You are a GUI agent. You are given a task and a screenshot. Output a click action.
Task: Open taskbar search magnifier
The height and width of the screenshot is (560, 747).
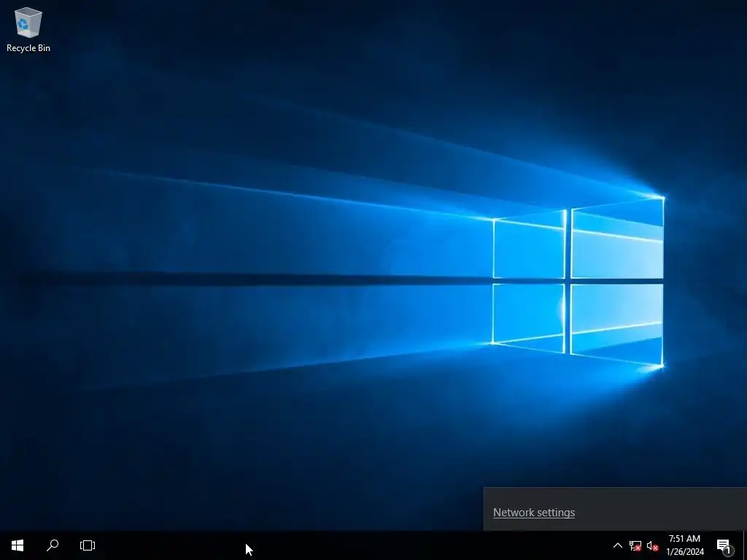[53, 545]
